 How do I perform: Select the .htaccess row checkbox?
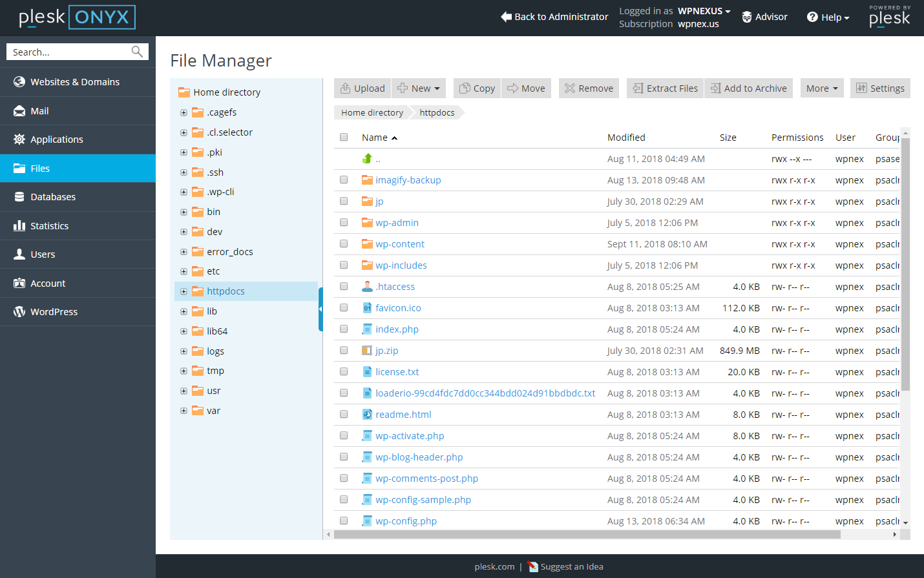coord(344,287)
